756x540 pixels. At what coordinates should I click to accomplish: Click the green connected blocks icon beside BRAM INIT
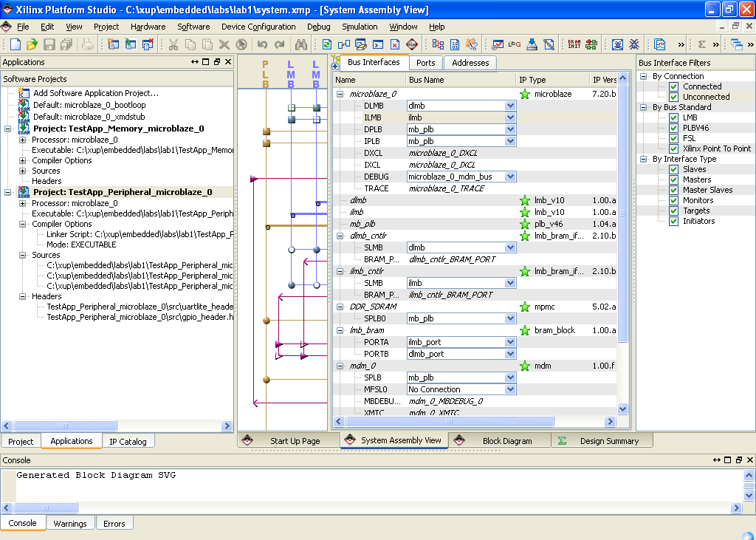click(591, 45)
